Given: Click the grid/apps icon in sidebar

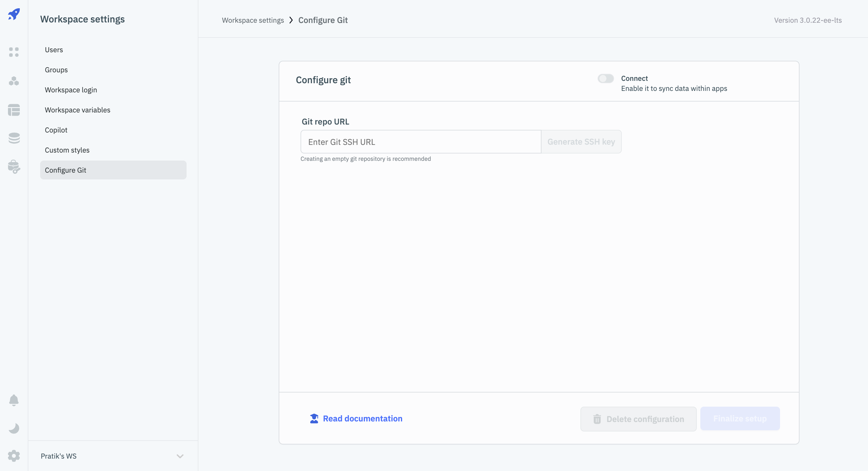Looking at the screenshot, I should tap(14, 52).
